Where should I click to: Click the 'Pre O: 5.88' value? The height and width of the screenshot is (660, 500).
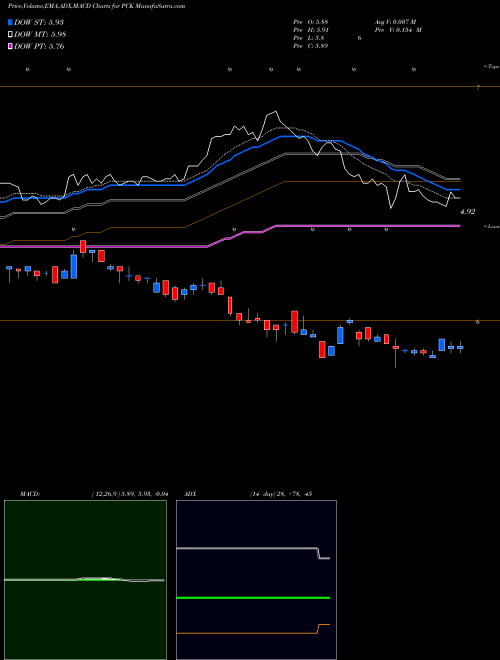(x=311, y=22)
